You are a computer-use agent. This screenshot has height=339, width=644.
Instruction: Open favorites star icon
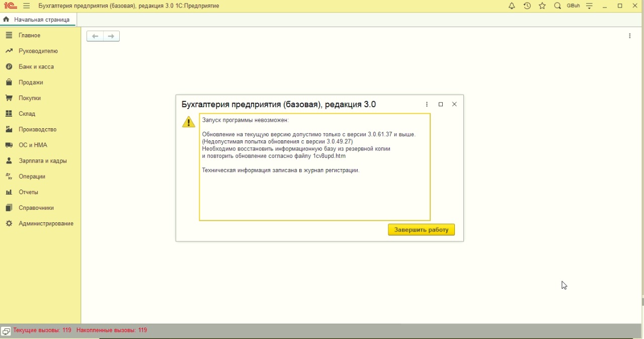click(542, 6)
